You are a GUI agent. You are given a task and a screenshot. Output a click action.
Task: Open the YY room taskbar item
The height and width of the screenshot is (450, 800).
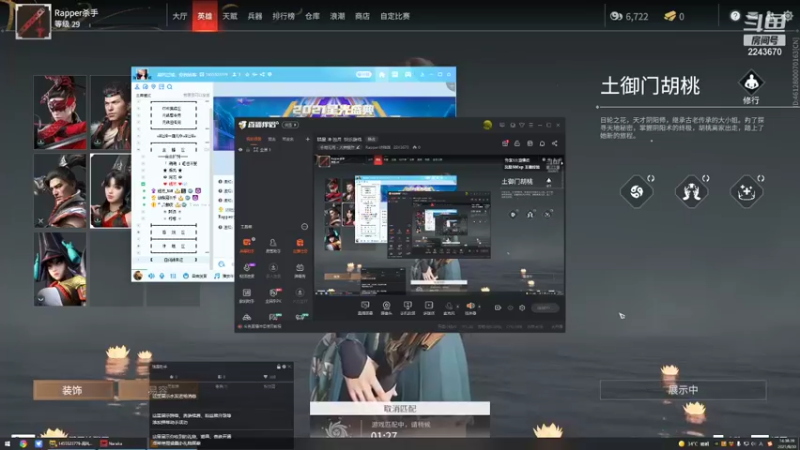72,444
